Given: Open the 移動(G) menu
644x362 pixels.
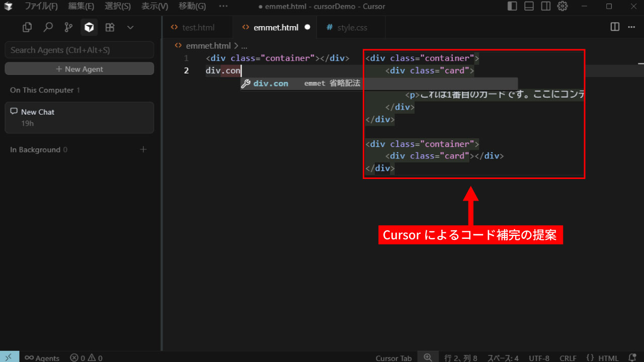Looking at the screenshot, I should (x=192, y=7).
